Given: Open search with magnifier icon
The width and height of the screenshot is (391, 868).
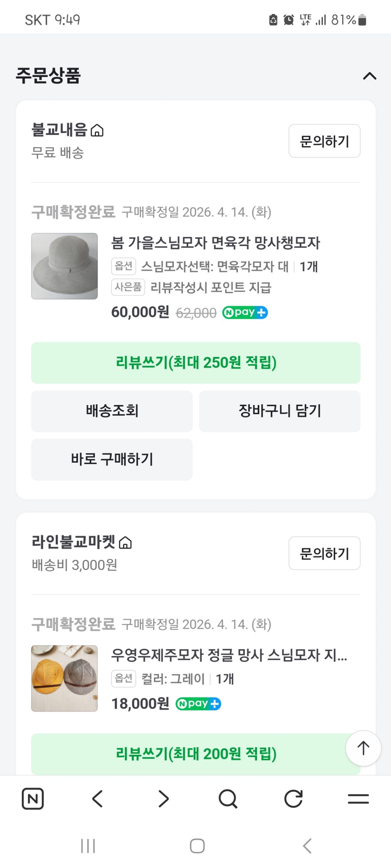Looking at the screenshot, I should point(228,799).
